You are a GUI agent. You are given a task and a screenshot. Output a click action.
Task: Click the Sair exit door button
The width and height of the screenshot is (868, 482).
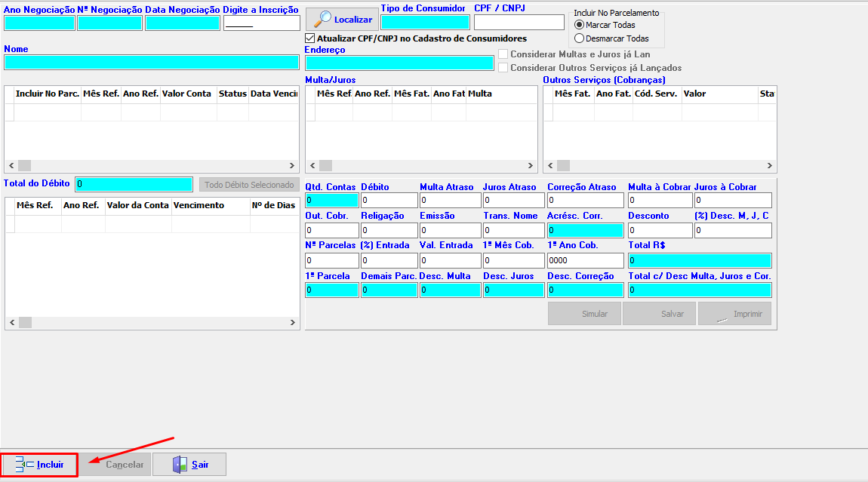pyautogui.click(x=189, y=465)
